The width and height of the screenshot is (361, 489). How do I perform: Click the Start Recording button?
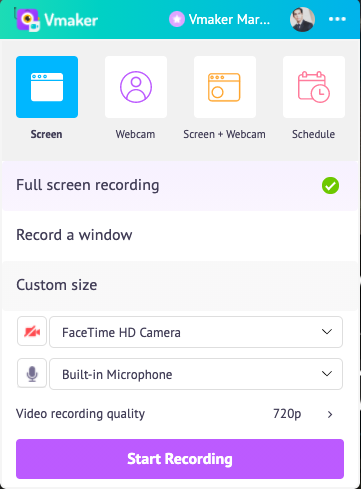pos(180,459)
